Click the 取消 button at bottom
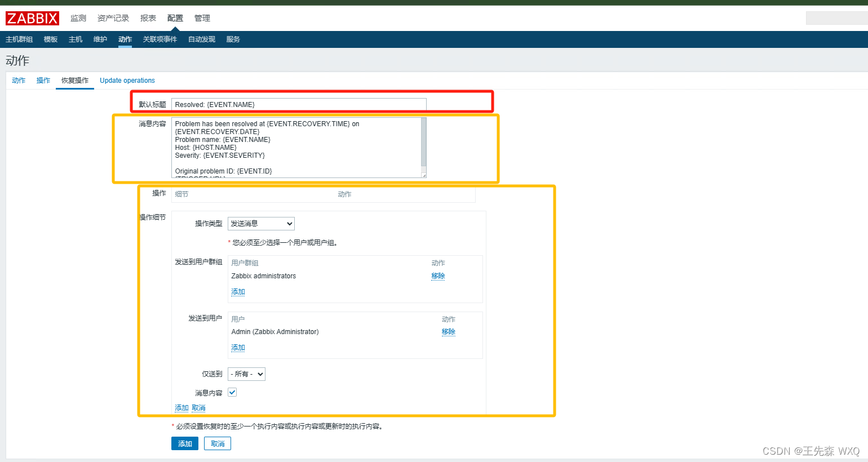The width and height of the screenshot is (868, 462). pos(218,444)
